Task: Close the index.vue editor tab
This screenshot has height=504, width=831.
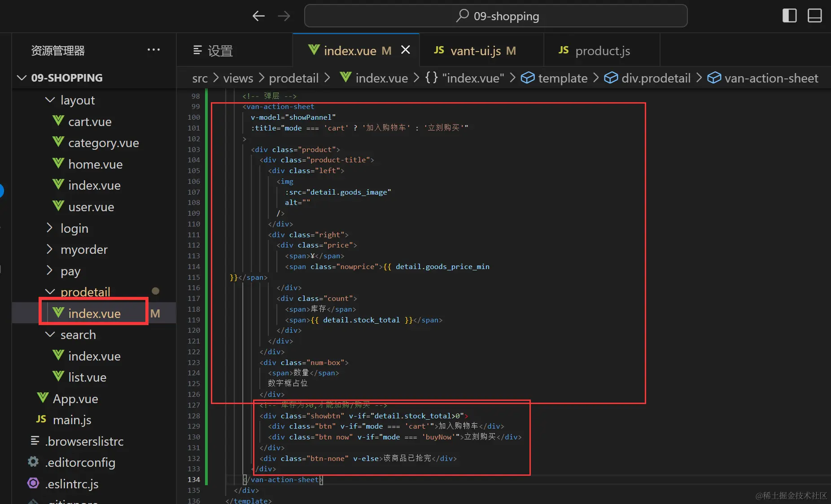Action: [406, 50]
